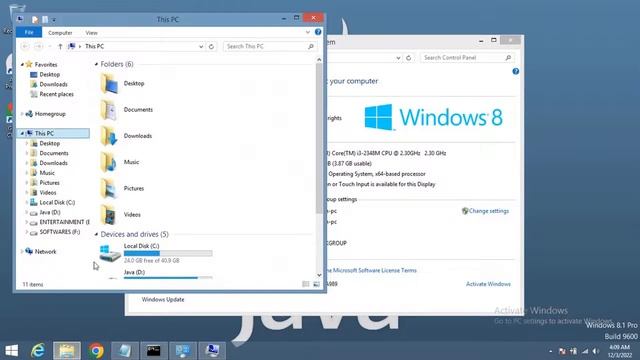
Task: Click Activate Windows link in System window
Action: [488, 284]
